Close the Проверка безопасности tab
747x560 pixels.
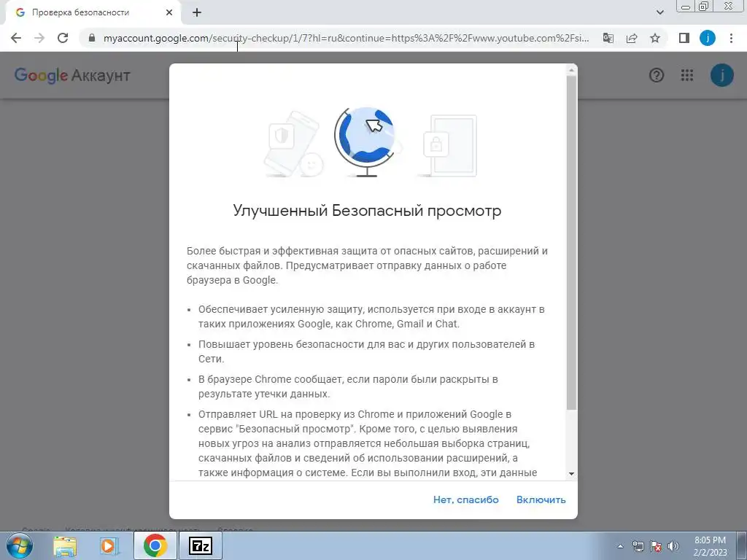[x=169, y=13]
